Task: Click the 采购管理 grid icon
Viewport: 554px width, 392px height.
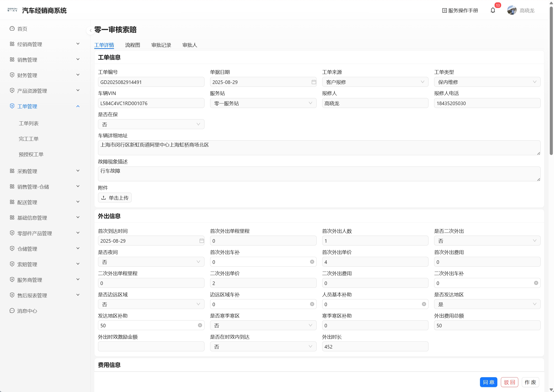Action: coord(12,171)
